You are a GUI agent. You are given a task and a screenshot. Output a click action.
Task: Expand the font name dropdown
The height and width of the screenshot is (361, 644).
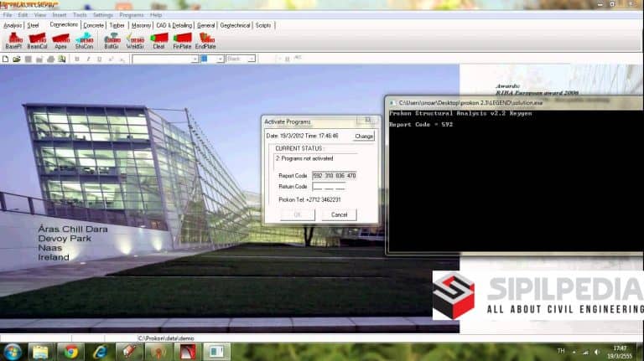194,59
